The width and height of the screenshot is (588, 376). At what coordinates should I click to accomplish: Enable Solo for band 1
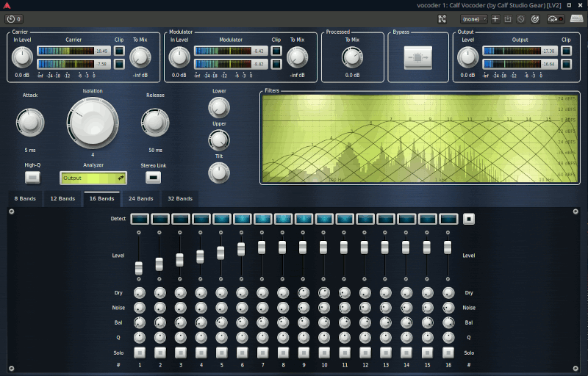[139, 352]
